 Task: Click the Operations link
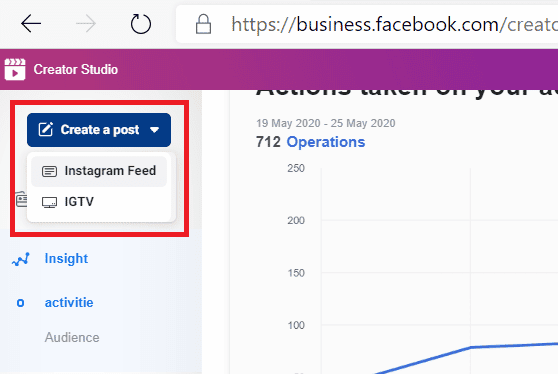[326, 142]
